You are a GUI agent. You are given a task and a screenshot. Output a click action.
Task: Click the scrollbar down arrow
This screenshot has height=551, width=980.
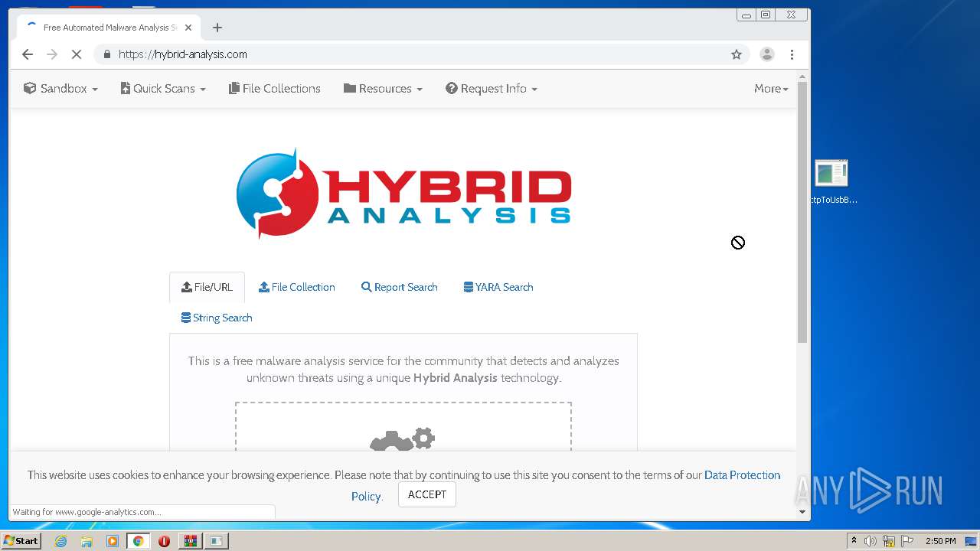pos(802,512)
